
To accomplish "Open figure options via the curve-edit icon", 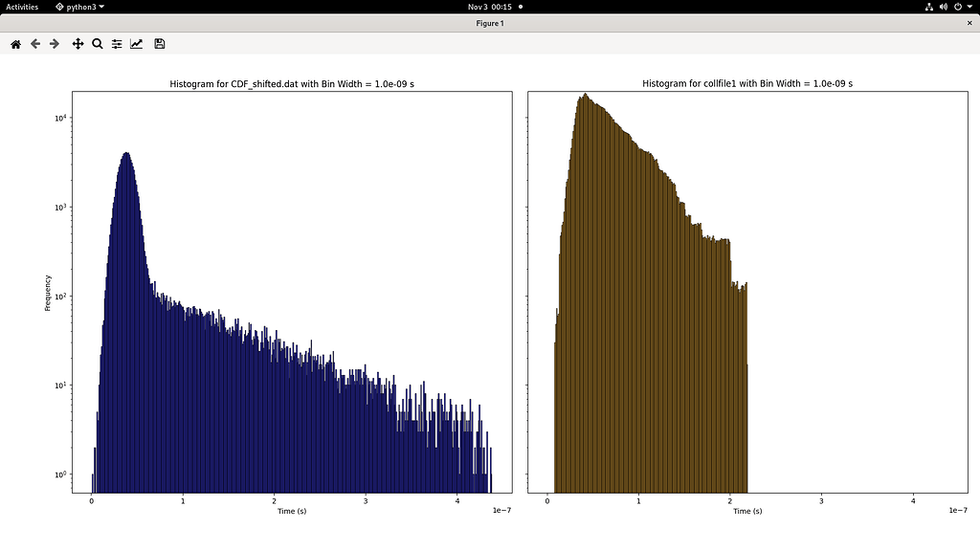I will tap(137, 43).
